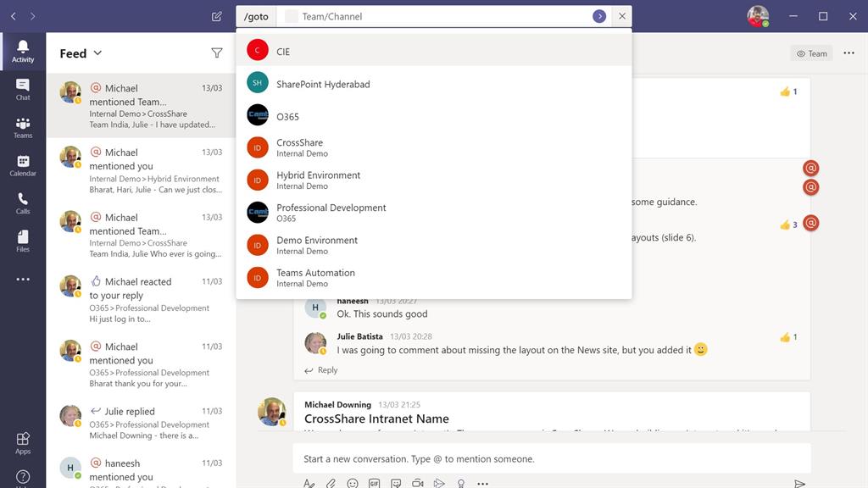Open the Calls section
The image size is (868, 488).
coord(23,203)
